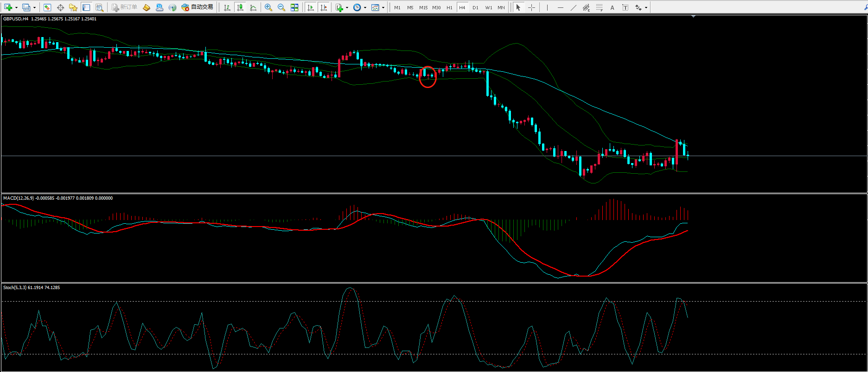Open the Market Watch window icon
868x372 pixels.
[47, 7]
